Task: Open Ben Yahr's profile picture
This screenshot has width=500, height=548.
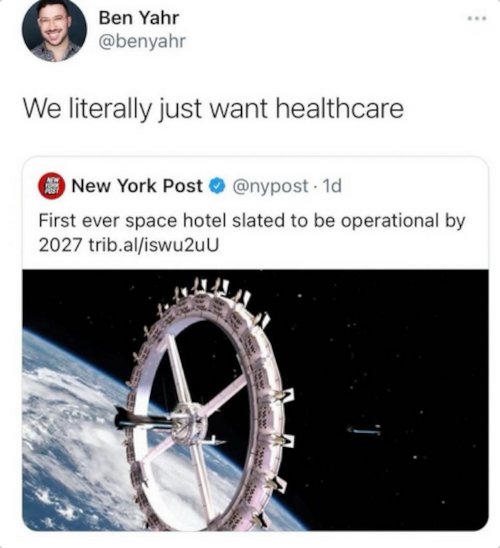Action: pyautogui.click(x=54, y=29)
